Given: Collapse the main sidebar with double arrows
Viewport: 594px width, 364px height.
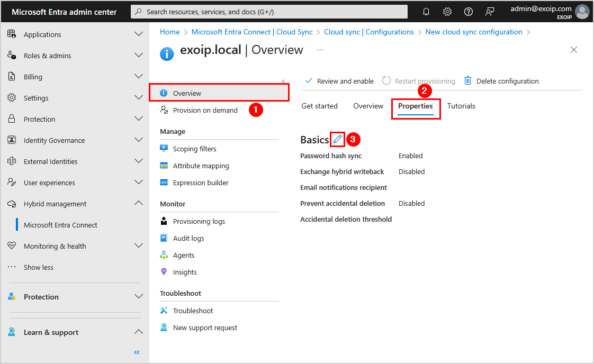Looking at the screenshot, I should coord(137,352).
